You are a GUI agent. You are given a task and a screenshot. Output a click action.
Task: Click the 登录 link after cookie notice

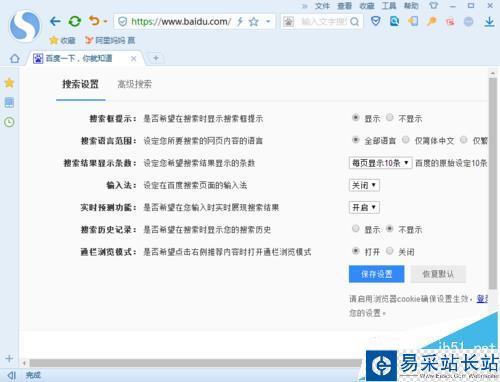pos(483,299)
